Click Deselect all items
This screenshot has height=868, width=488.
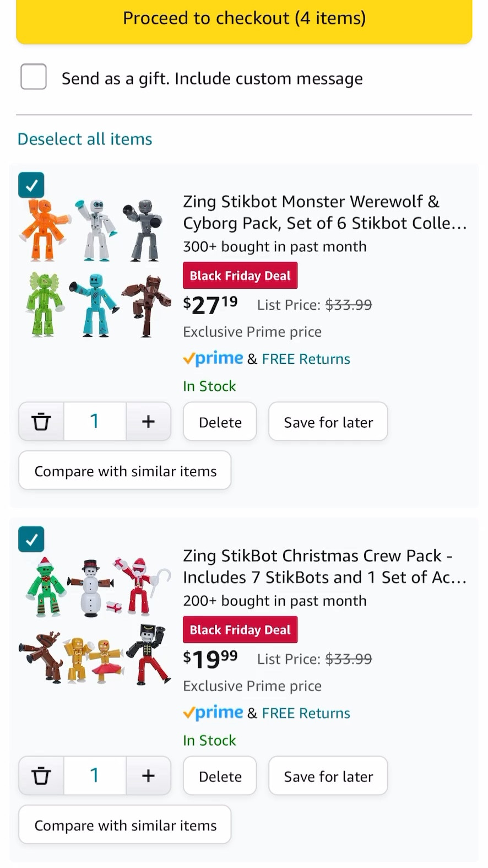84,138
